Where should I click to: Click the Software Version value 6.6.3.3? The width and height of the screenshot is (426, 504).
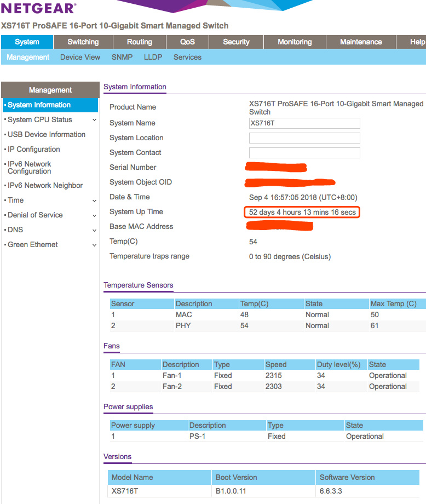pyautogui.click(x=331, y=491)
